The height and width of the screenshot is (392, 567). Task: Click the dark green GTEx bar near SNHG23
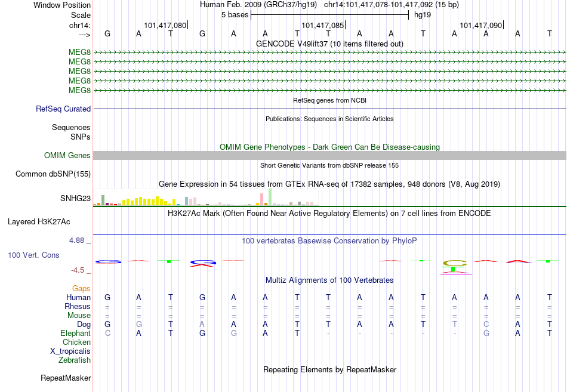(x=103, y=200)
